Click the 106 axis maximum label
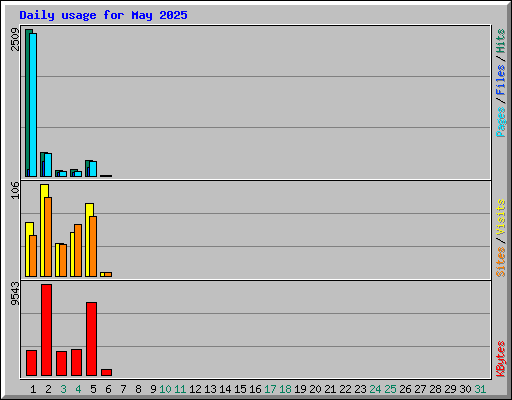512x400 pixels. click(15, 190)
